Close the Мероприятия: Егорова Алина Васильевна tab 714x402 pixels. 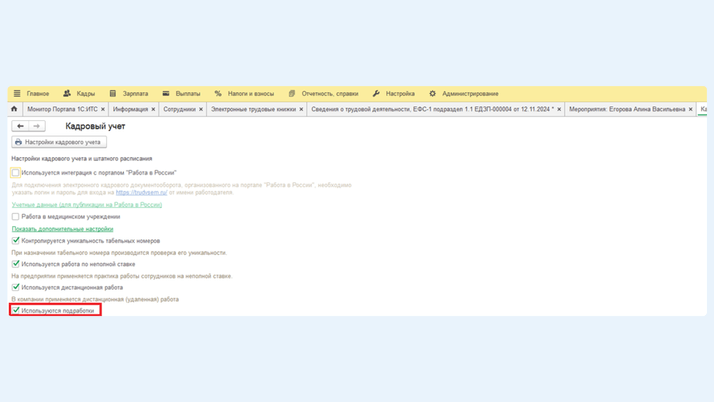click(690, 109)
